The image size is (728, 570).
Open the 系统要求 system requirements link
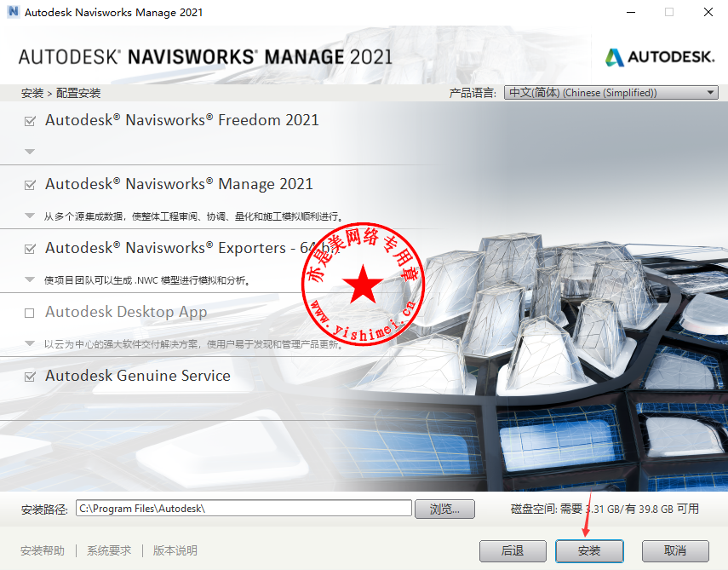pos(109,551)
